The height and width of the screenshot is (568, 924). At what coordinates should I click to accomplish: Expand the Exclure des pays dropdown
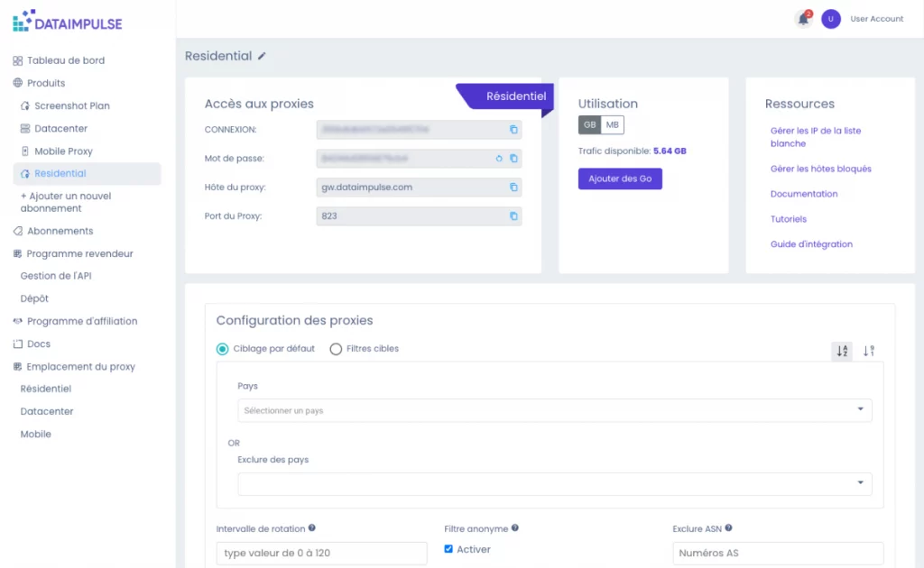[x=554, y=484]
